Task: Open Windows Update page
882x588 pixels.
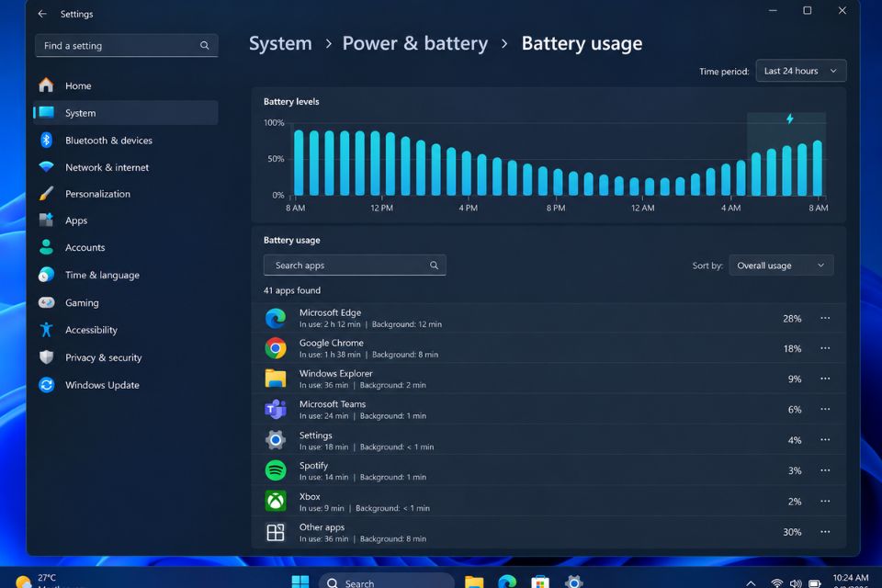Action: pos(126,385)
